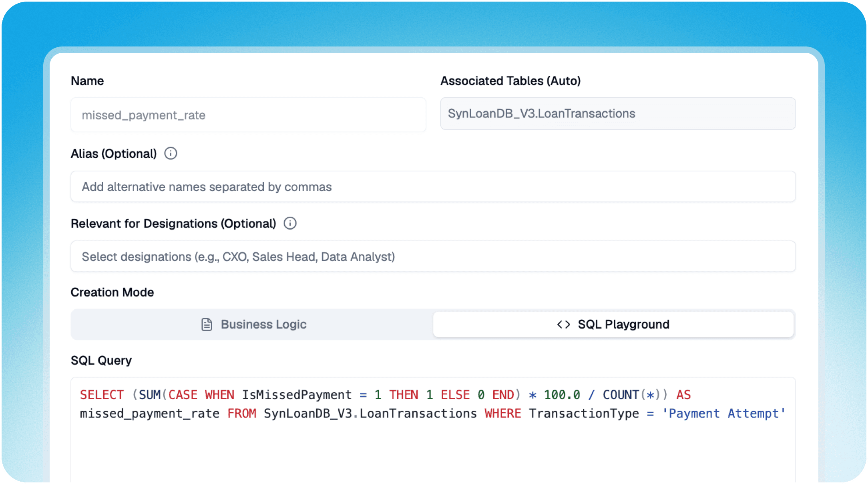The width and height of the screenshot is (868, 484).
Task: Select the SQL Playground tab
Action: [613, 324]
